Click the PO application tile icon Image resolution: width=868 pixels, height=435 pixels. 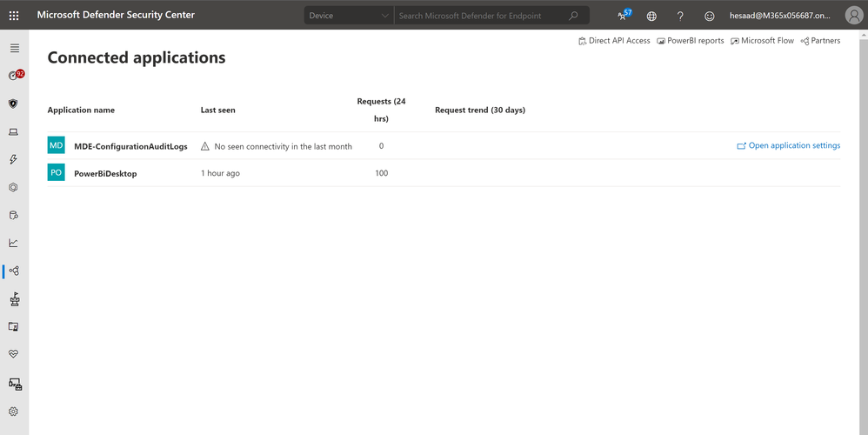[x=56, y=172]
